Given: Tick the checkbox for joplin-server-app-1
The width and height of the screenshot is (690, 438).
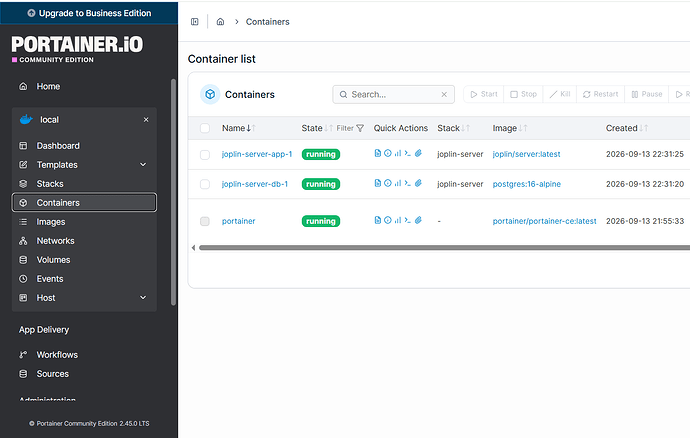Looking at the screenshot, I should click(205, 155).
